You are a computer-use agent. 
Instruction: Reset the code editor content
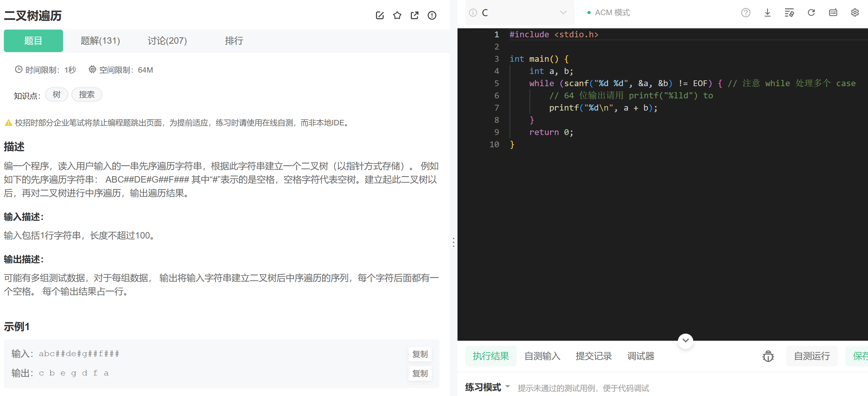[x=811, y=13]
